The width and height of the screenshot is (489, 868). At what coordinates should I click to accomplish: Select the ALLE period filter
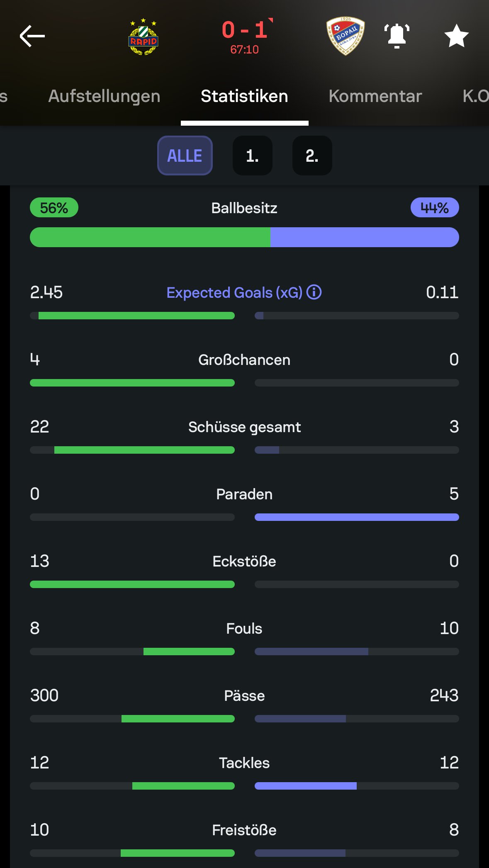point(185,156)
